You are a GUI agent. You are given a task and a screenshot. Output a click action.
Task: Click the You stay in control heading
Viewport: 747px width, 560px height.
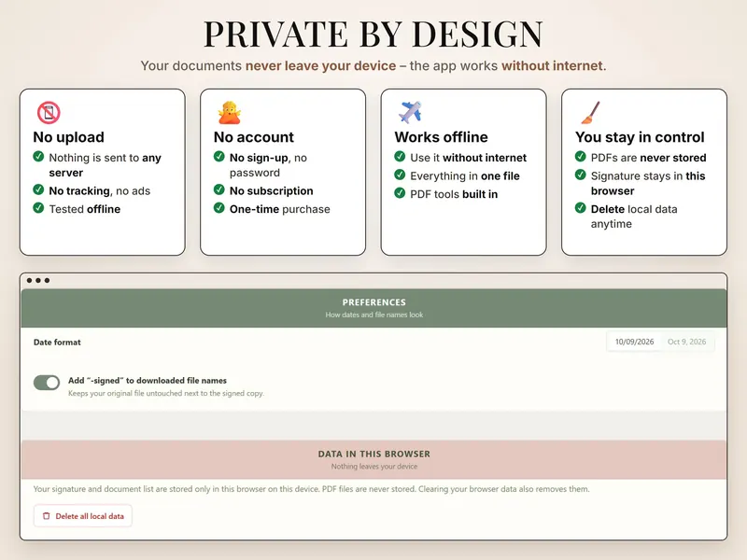640,137
